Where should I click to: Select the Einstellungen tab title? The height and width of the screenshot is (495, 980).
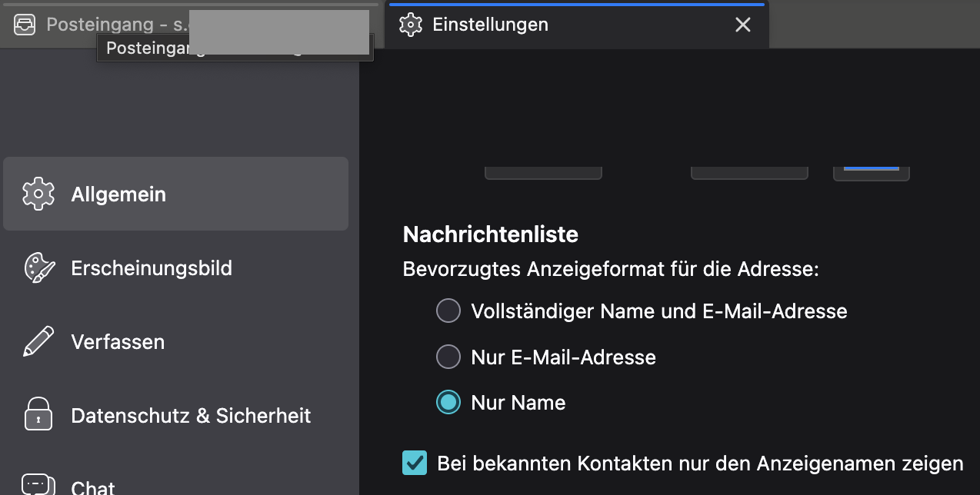(x=490, y=25)
